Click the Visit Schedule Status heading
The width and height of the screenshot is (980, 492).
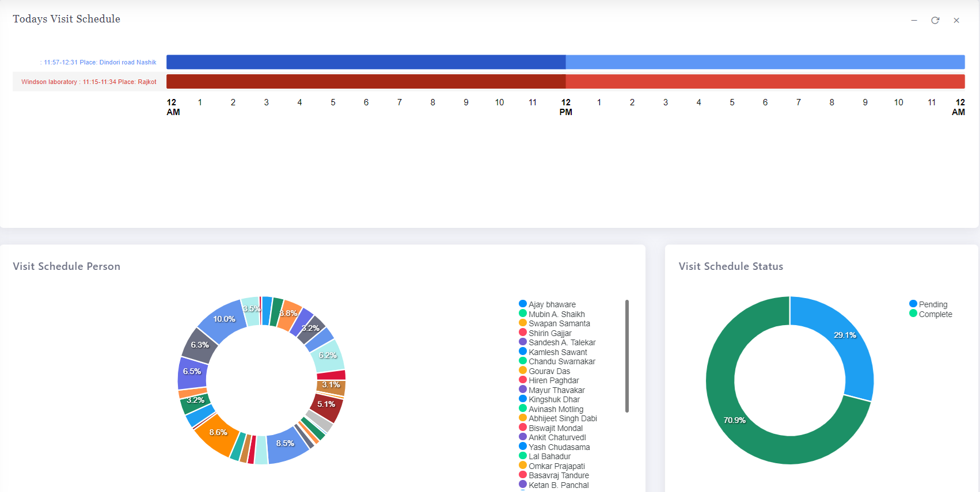tap(731, 266)
